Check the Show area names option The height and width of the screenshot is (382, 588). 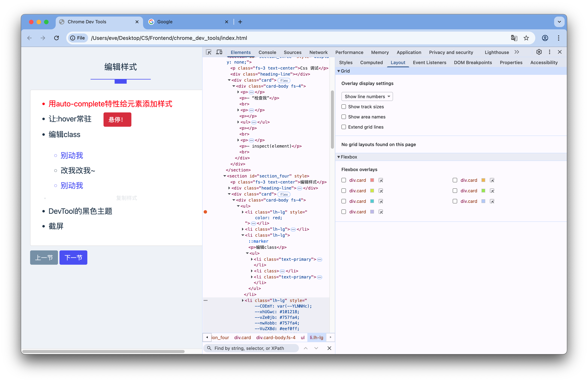344,117
